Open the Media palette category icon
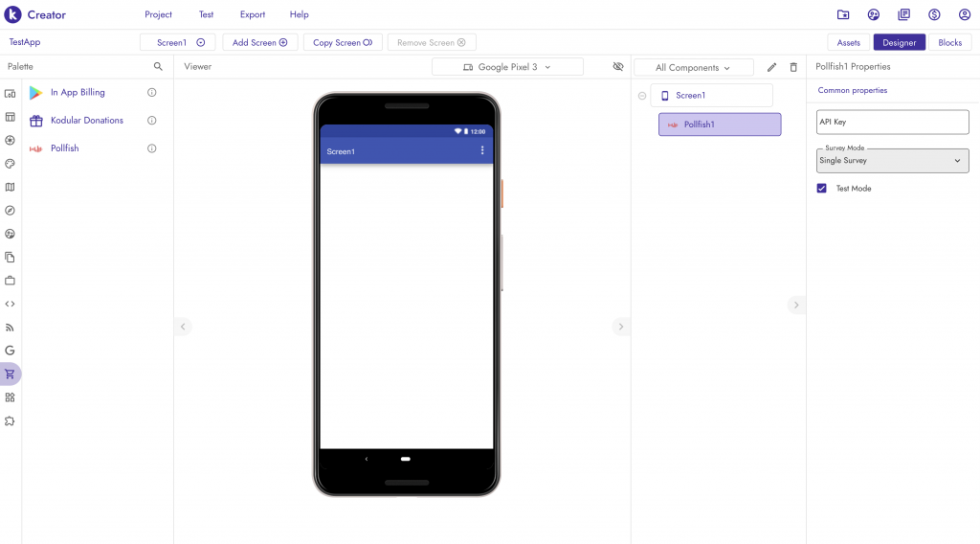The height and width of the screenshot is (544, 980). point(10,140)
